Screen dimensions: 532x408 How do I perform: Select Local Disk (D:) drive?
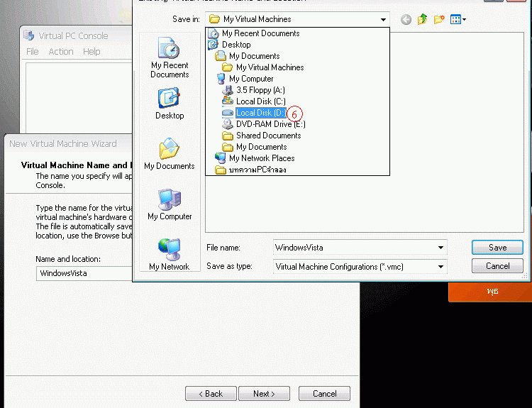(x=254, y=113)
